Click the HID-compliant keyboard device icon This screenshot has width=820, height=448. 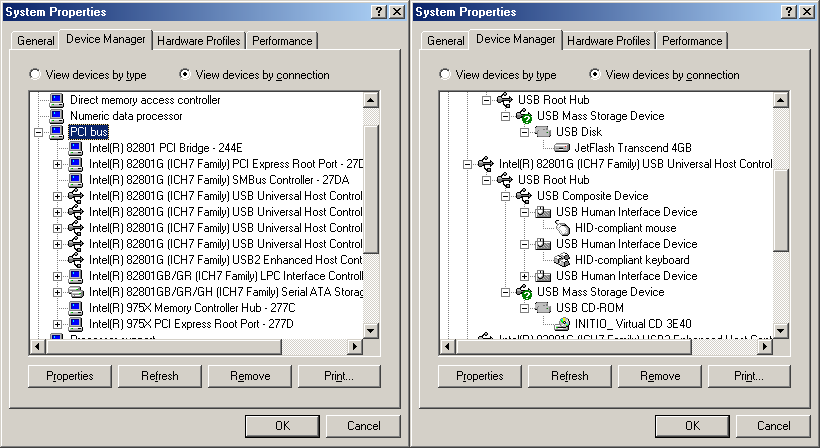(563, 260)
